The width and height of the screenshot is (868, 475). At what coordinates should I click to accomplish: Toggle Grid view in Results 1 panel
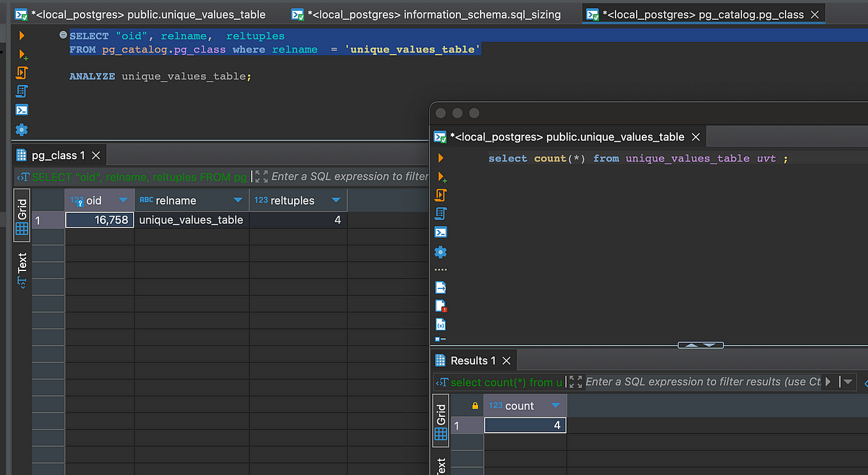[x=440, y=421]
